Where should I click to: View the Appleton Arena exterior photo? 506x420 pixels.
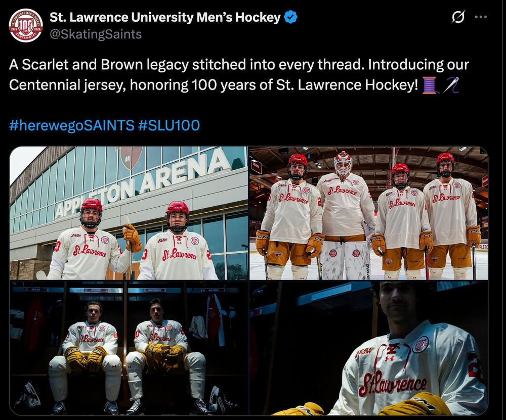[129, 213]
